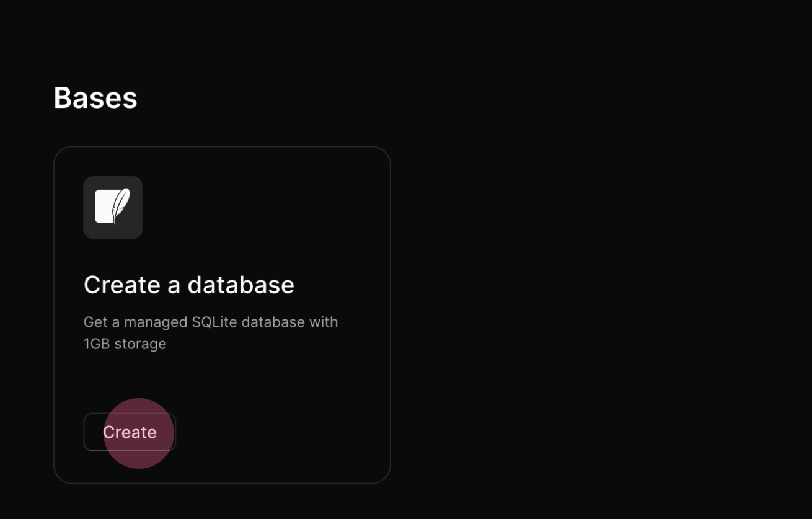Click the Bases page heading

click(95, 98)
